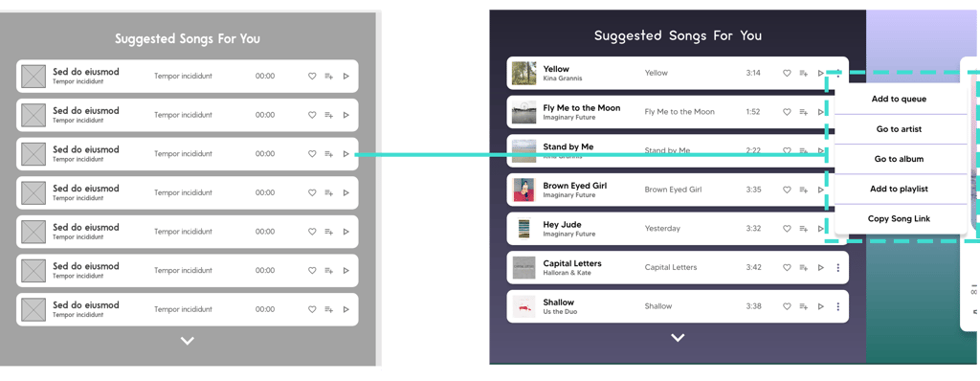The width and height of the screenshot is (980, 381).
Task: Play Capital Letters by Halloran & Kate
Action: [x=821, y=268]
